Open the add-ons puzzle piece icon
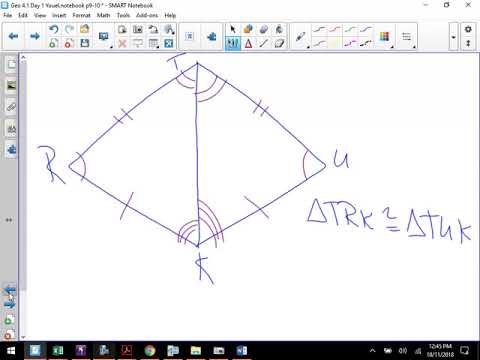This screenshot has height=360, width=480. pos(211,36)
